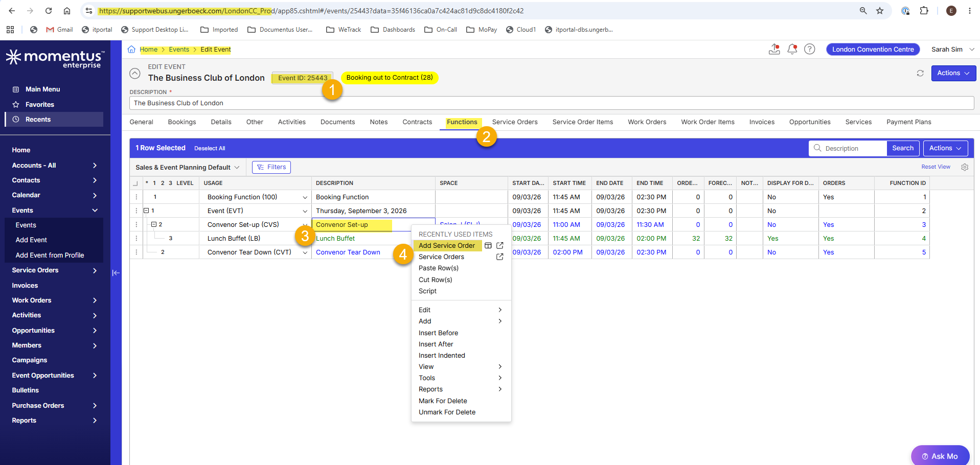Open the Event (EVT) usage dropdown

pyautogui.click(x=305, y=211)
